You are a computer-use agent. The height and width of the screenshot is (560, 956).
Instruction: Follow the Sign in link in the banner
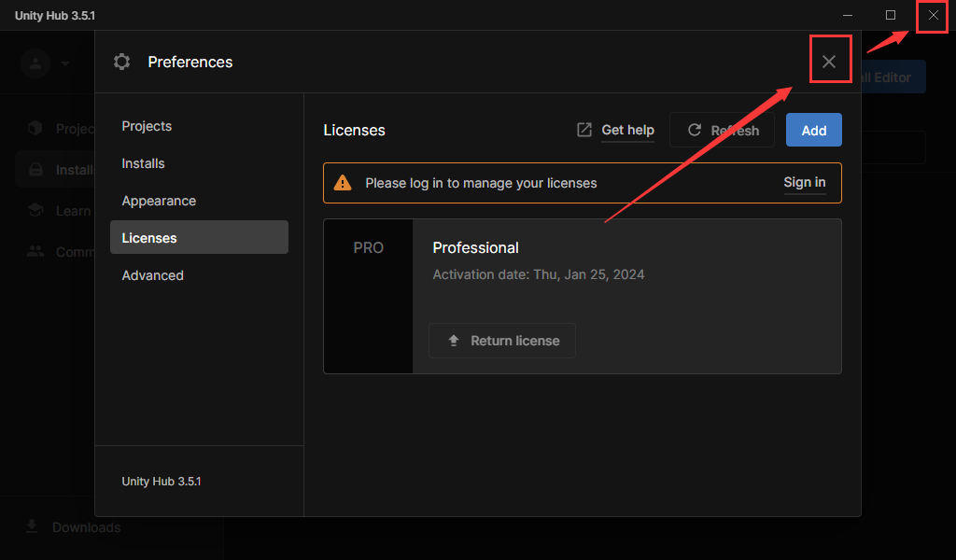tap(804, 182)
